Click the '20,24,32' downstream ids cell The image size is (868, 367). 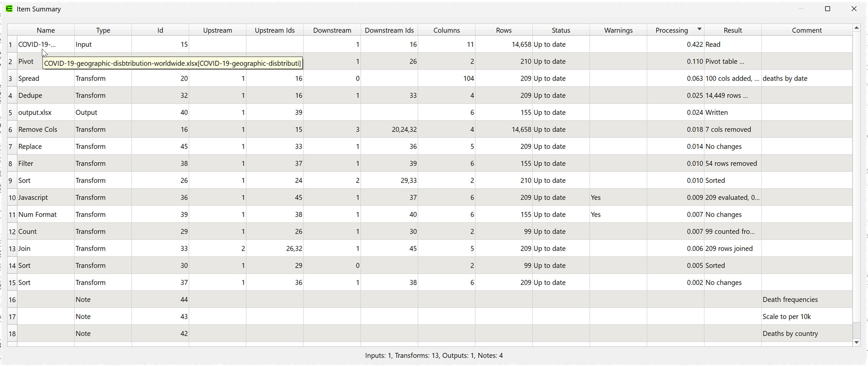pyautogui.click(x=389, y=129)
